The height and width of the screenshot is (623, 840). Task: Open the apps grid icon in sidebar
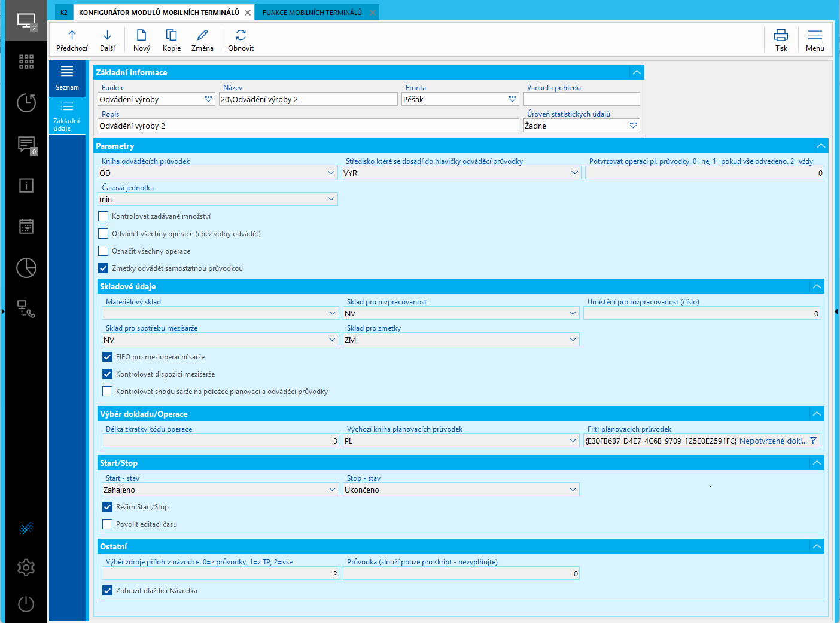tap(26, 62)
